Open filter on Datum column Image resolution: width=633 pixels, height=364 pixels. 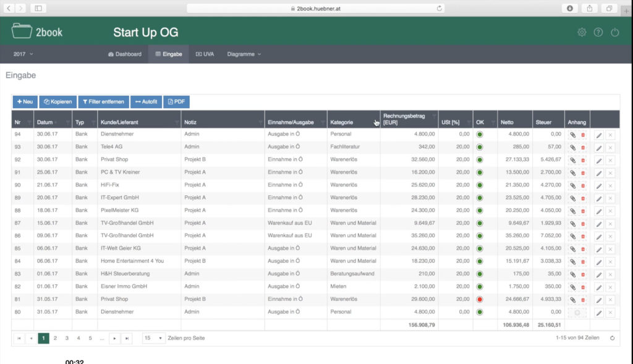[68, 122]
